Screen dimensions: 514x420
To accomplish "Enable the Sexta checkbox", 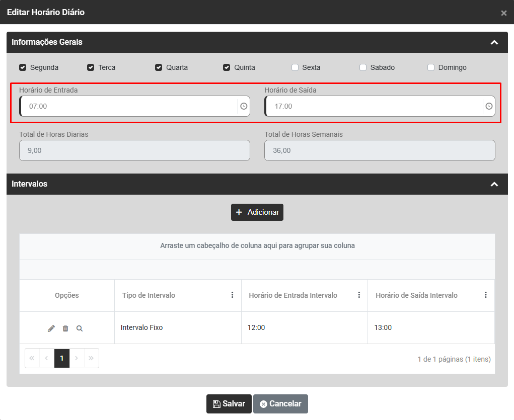I will (x=295, y=67).
